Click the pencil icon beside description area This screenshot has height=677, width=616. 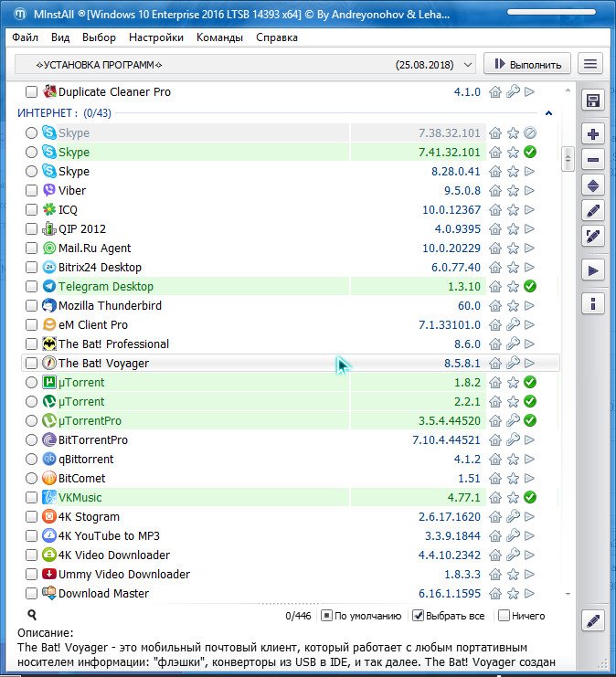(592, 621)
